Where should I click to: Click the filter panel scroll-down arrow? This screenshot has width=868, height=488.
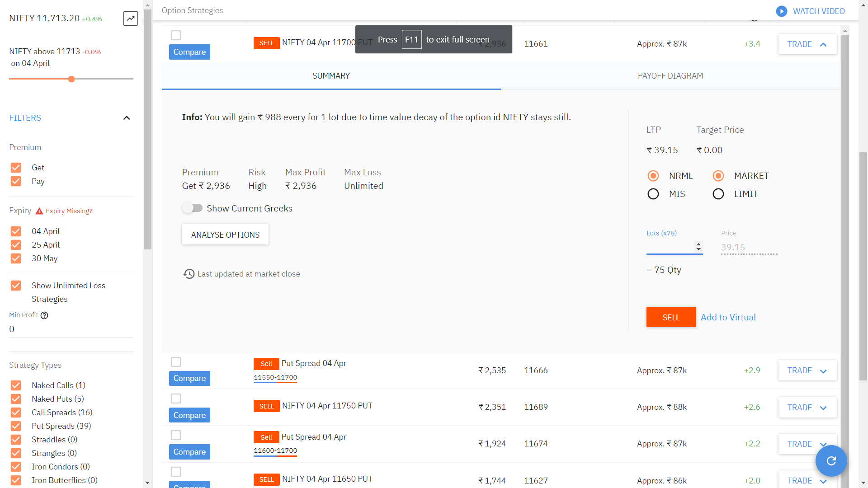pyautogui.click(x=147, y=483)
